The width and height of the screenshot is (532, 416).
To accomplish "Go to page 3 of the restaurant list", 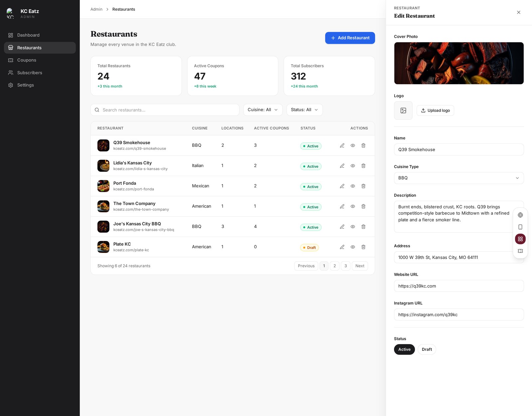I will click(x=346, y=266).
